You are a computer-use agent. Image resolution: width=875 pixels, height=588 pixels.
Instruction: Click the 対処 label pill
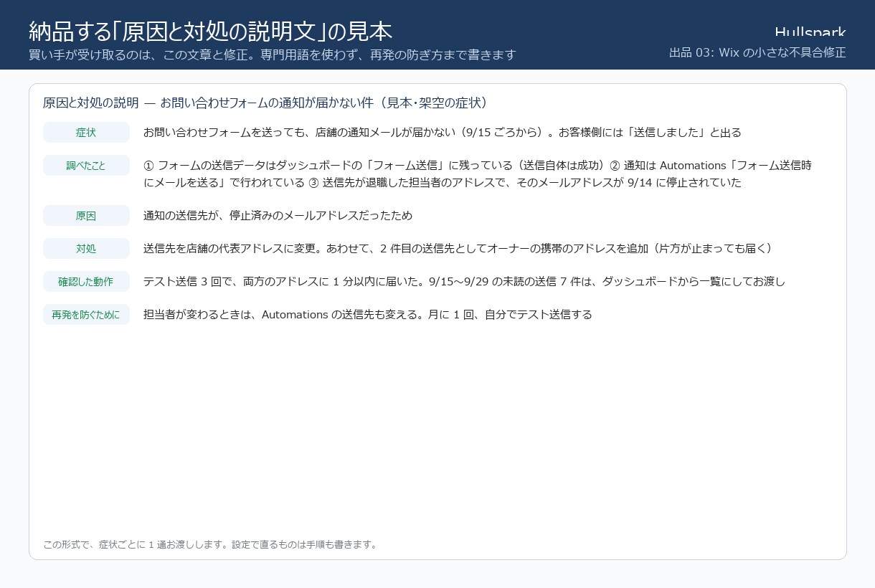[86, 249]
